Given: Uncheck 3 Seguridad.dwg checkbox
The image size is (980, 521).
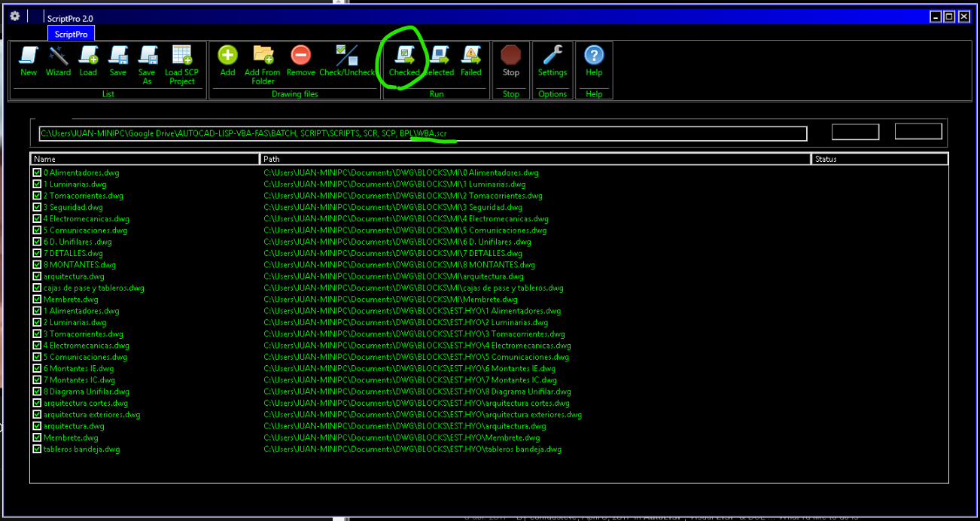Looking at the screenshot, I should pos(37,207).
